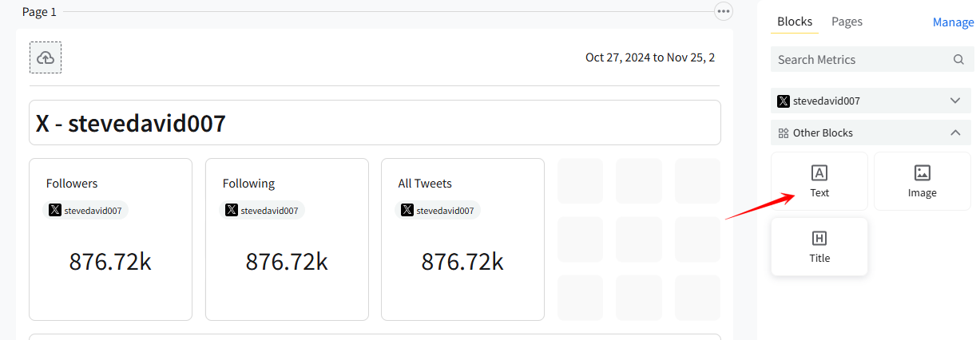Add an Image block
The image size is (980, 340).
coord(922,181)
